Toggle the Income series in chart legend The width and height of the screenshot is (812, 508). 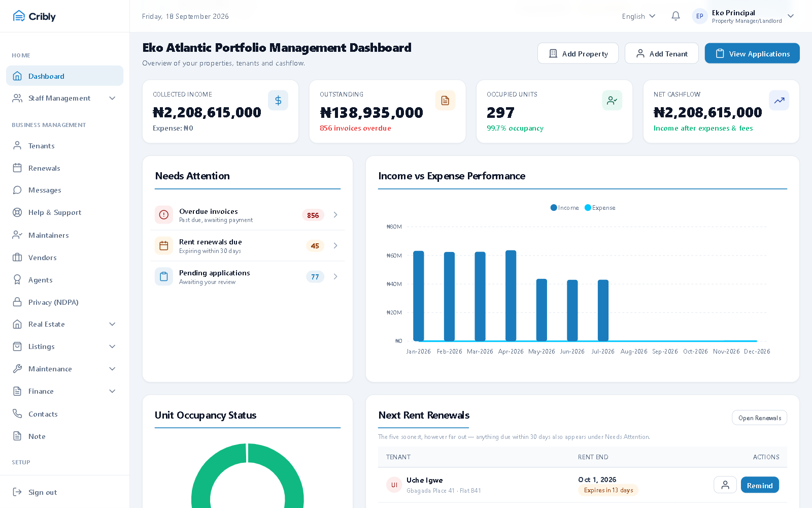(564, 208)
